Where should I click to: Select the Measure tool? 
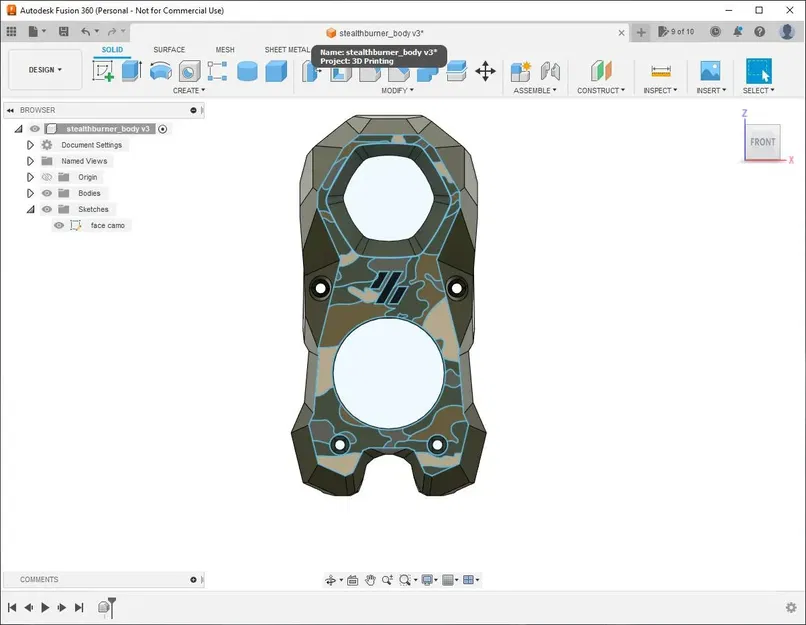[x=661, y=71]
